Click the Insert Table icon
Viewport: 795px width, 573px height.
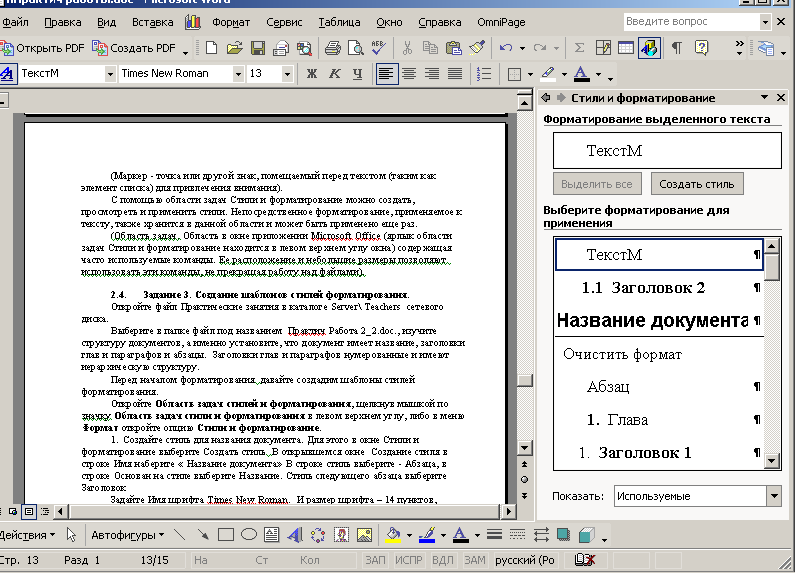tap(626, 48)
